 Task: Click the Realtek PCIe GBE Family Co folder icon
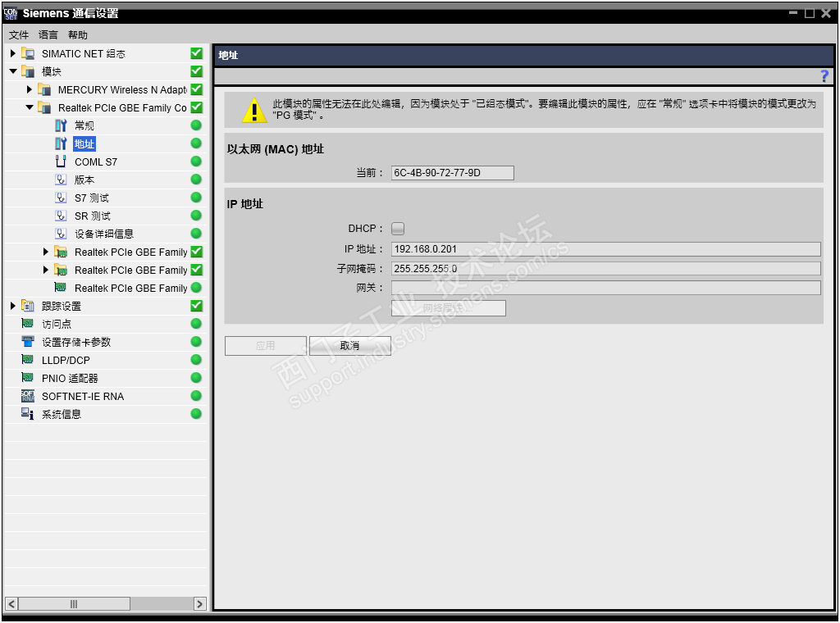tap(44, 107)
